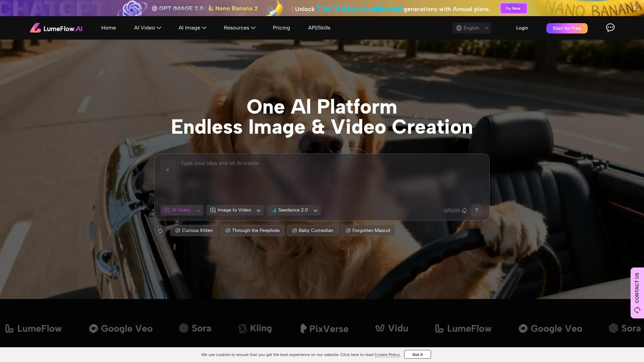The image size is (644, 362).
Task: Open the Cookie Policy link
Action: (387, 355)
